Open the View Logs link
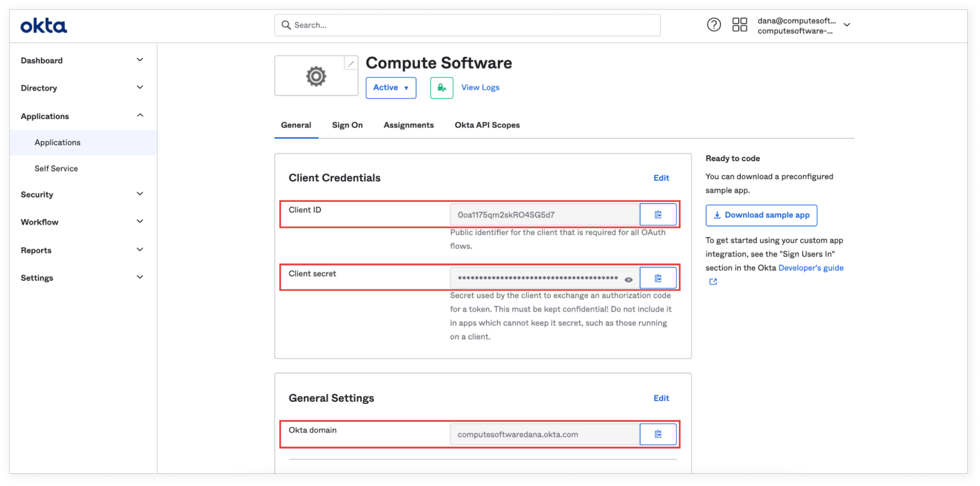This screenshot has height=486, width=980. pyautogui.click(x=480, y=88)
